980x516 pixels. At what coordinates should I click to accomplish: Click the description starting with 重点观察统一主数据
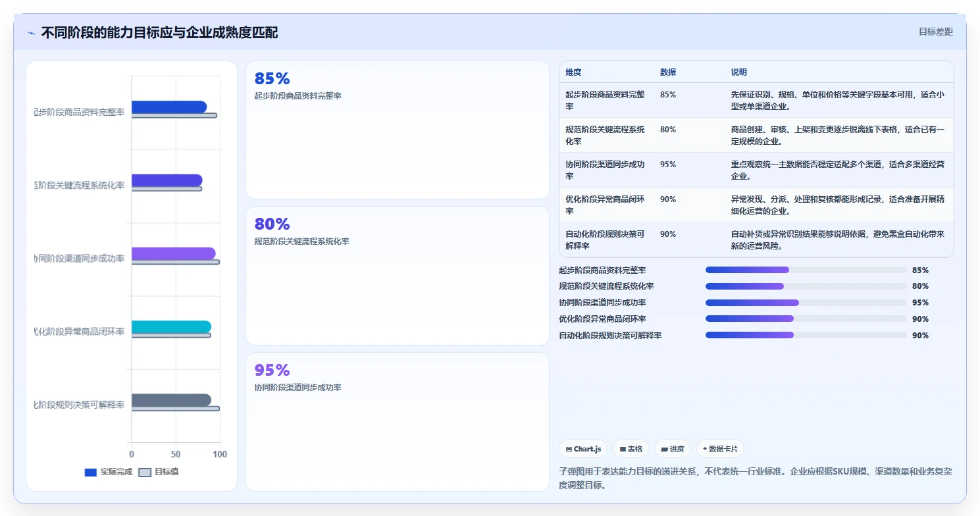tap(838, 170)
